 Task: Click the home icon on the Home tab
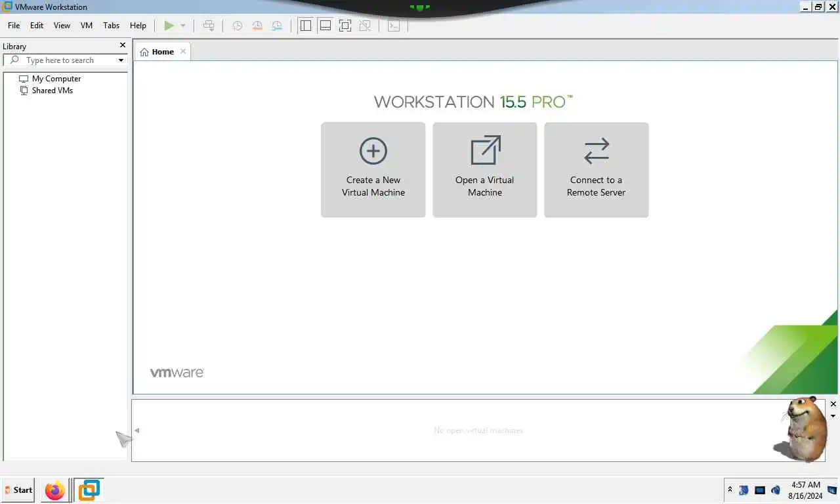point(144,52)
